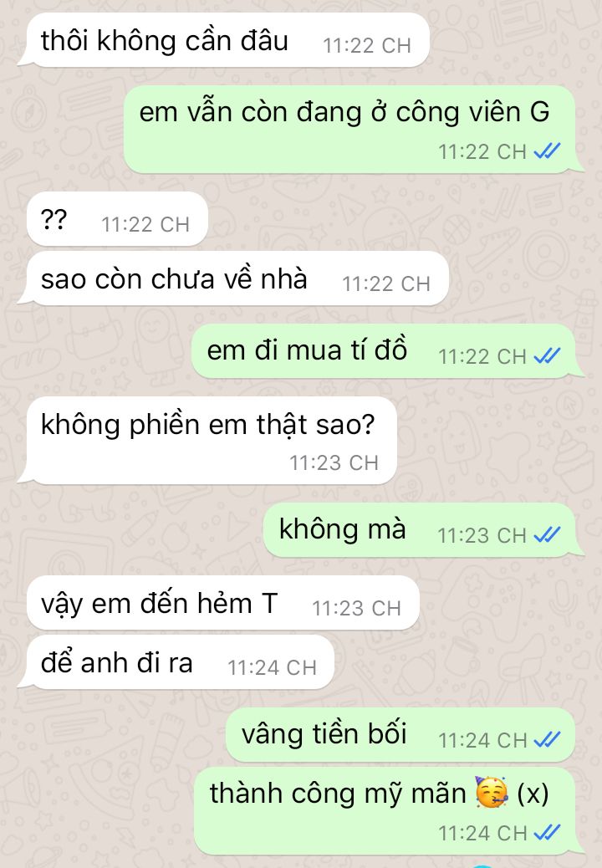Click read ticks on the công viên G message
602x868 pixels.
(x=547, y=151)
